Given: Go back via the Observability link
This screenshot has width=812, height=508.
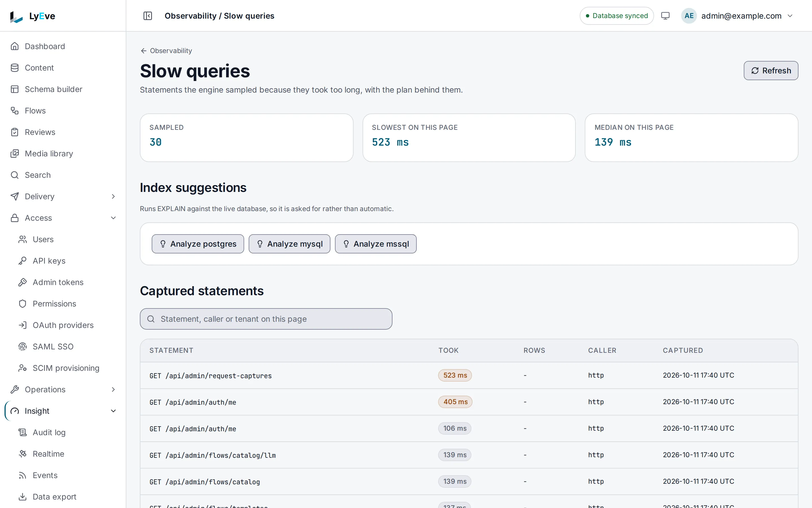Looking at the screenshot, I should coord(166,51).
